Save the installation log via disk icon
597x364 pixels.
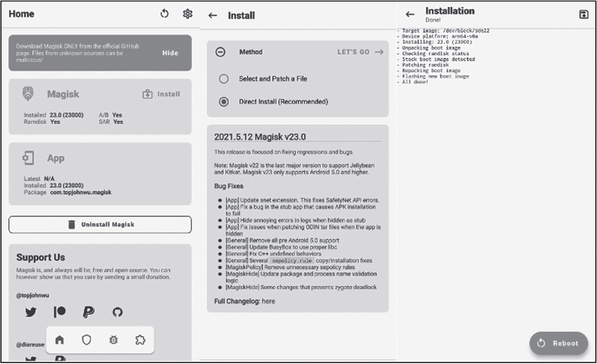pos(583,14)
